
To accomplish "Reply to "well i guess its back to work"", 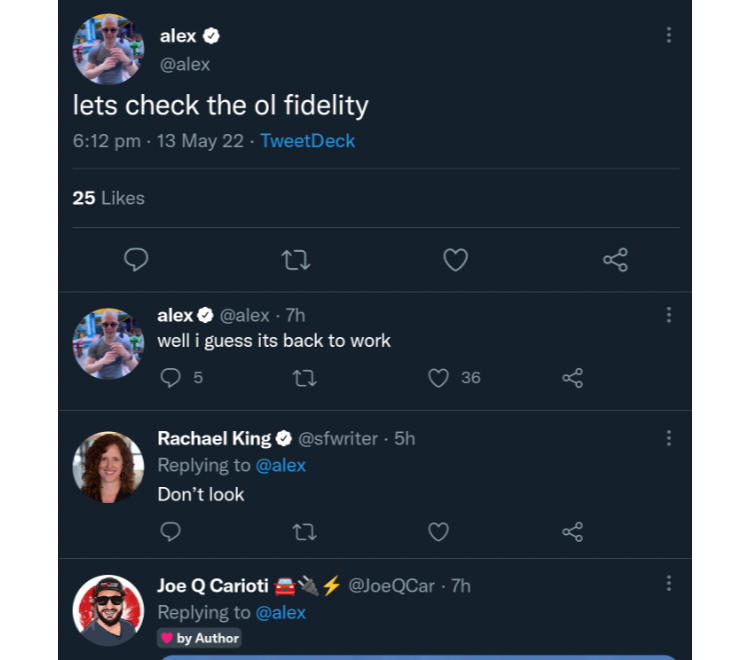I will tap(171, 378).
